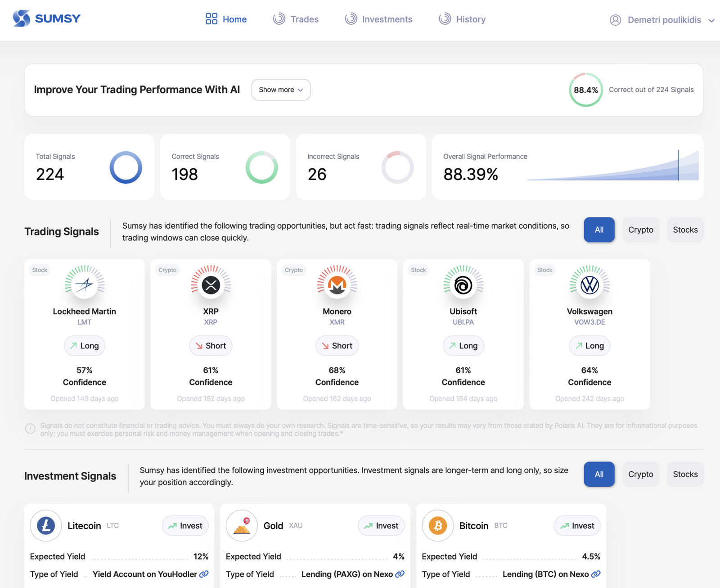Open the Bitcoin coin icon
Viewport: 720px width, 588px height.
438,525
